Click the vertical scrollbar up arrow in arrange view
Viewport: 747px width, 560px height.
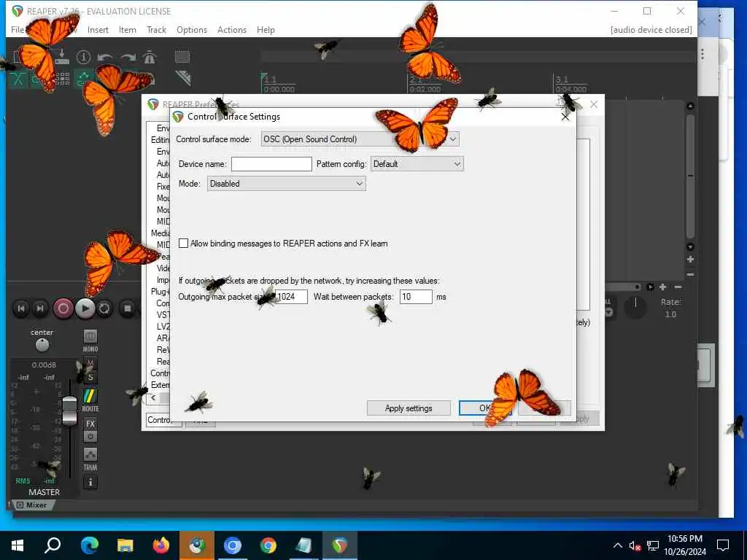coord(690,106)
